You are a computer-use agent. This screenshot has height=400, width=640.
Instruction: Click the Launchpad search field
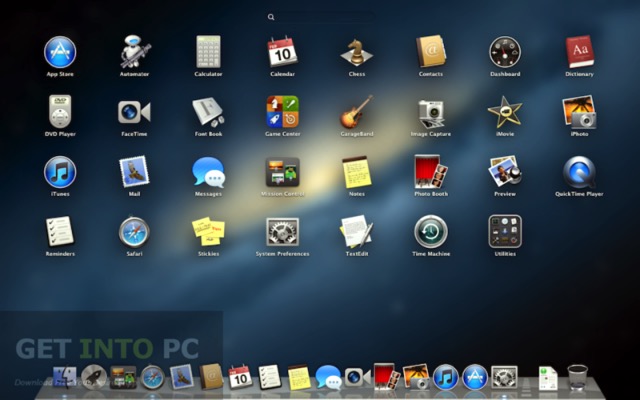tap(320, 17)
